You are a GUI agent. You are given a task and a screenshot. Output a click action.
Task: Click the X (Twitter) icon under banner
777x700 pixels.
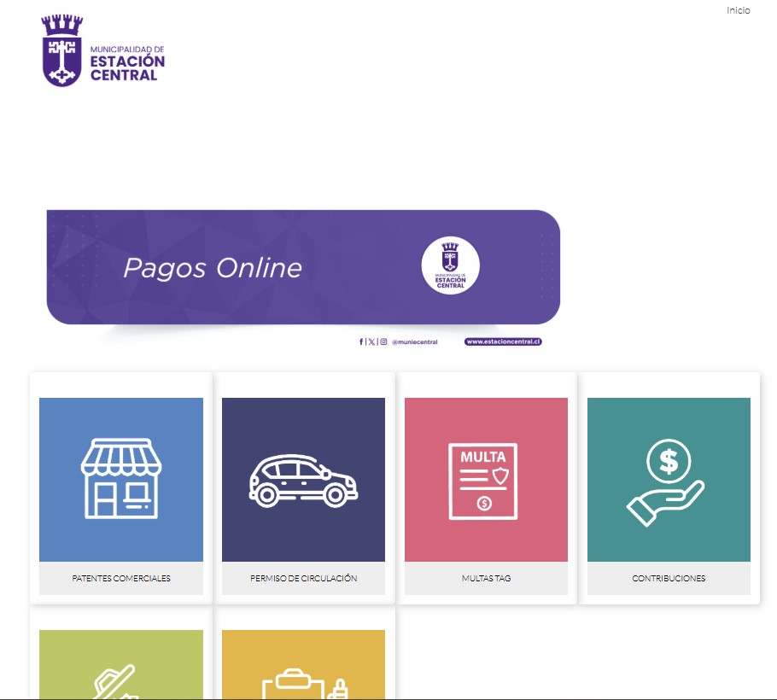tap(371, 341)
